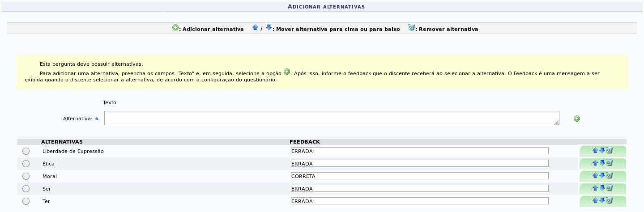Screen dimensions: 644x212
Task: Remove the 'Liberdade de Expressão' alternative
Action: 609,150
